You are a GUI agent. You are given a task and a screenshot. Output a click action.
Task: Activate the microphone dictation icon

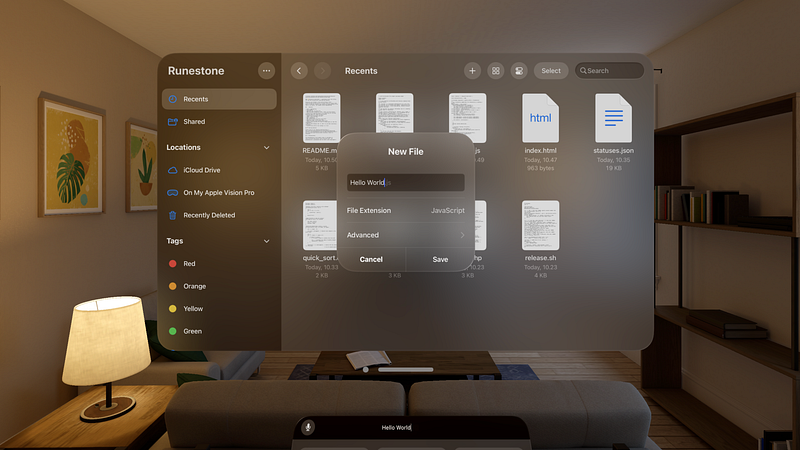pos(308,427)
